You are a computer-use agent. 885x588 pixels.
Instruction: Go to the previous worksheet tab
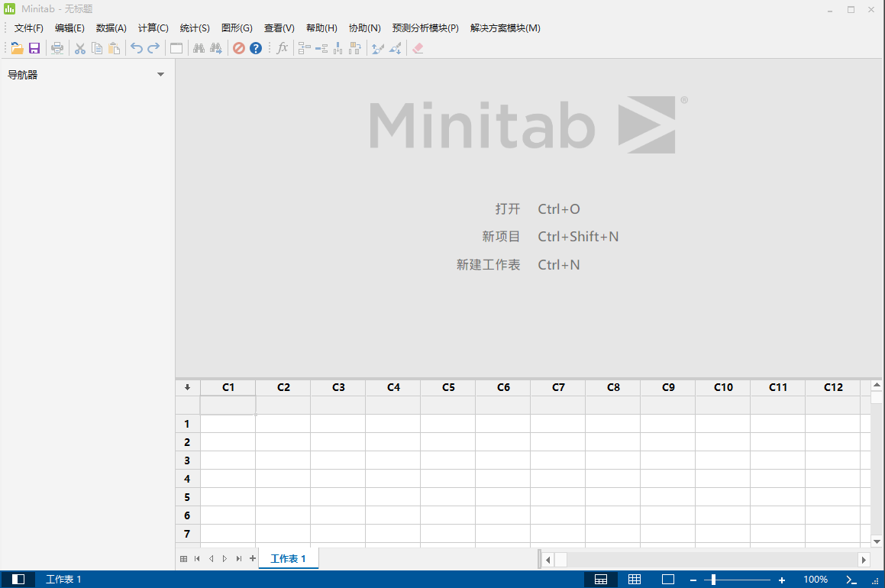[x=211, y=559]
